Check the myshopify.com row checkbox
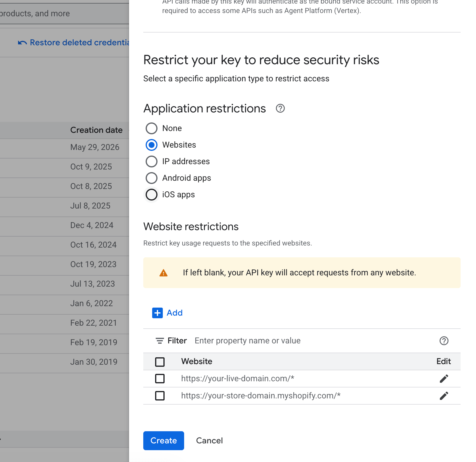This screenshot has height=462, width=476. (160, 396)
